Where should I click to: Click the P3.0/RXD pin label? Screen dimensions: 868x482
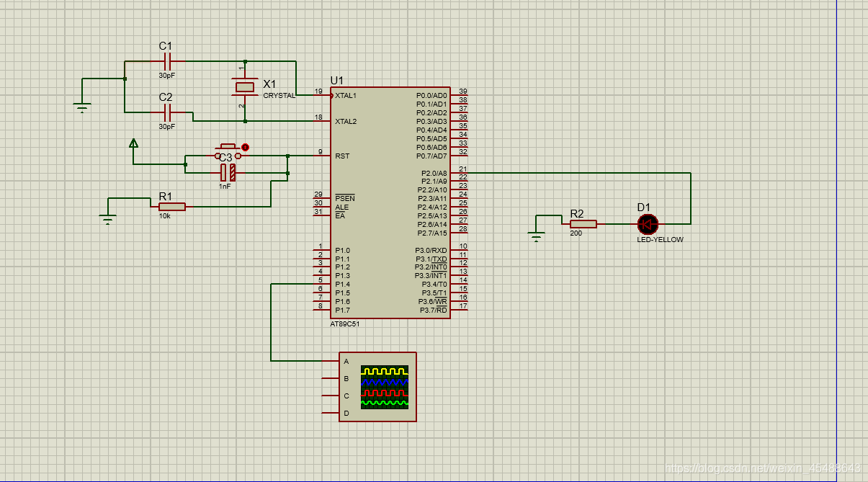click(431, 251)
